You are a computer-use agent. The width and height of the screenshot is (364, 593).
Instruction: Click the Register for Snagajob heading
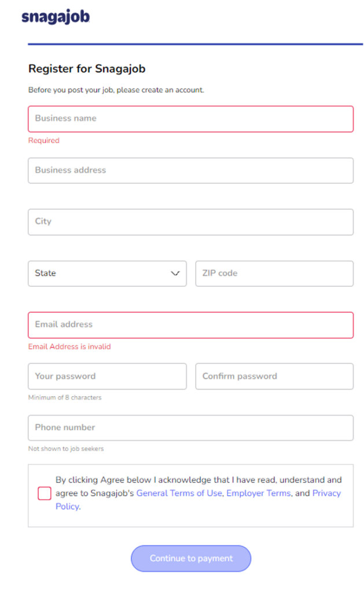(x=87, y=69)
